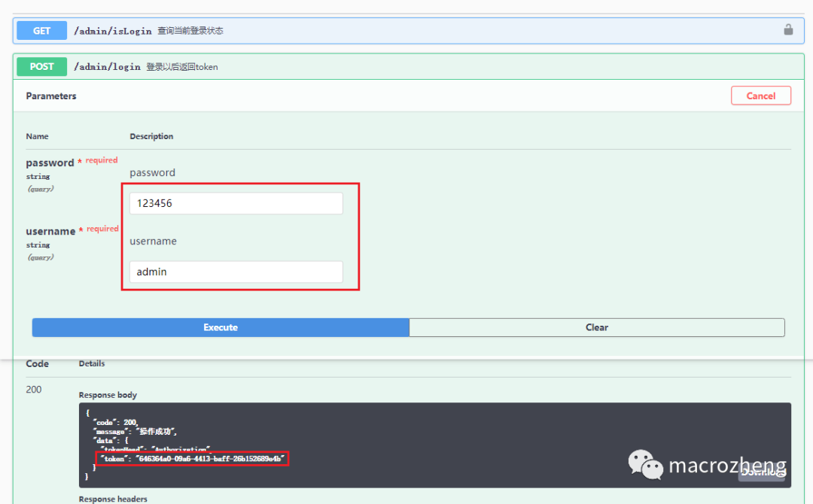Focus the password field containing 123456
Viewport: 813px width, 504px height.
[x=236, y=203]
